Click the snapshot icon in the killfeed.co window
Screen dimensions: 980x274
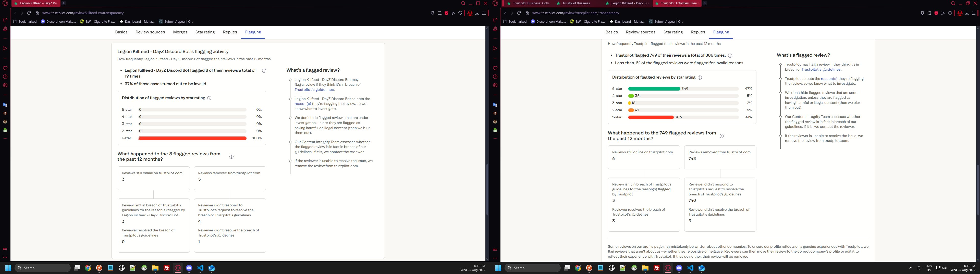pyautogui.click(x=439, y=13)
